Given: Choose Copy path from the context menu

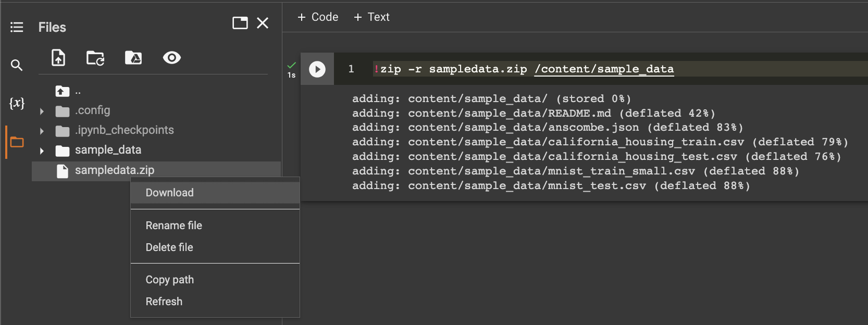Looking at the screenshot, I should tap(215, 280).
